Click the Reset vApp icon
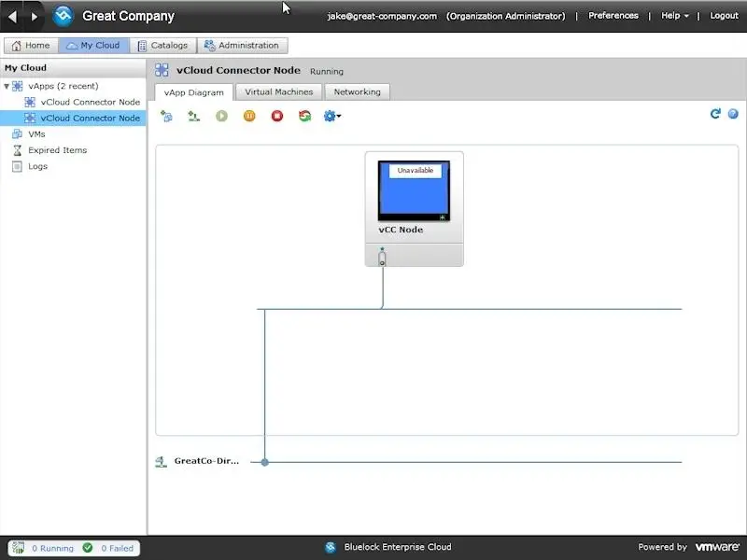Viewport: 747px width, 560px height. [x=305, y=116]
